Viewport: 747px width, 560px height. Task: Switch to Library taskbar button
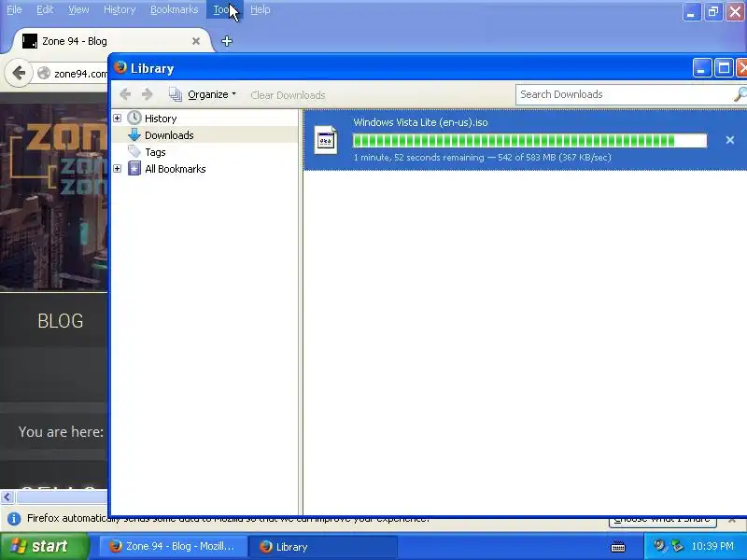[323, 547]
